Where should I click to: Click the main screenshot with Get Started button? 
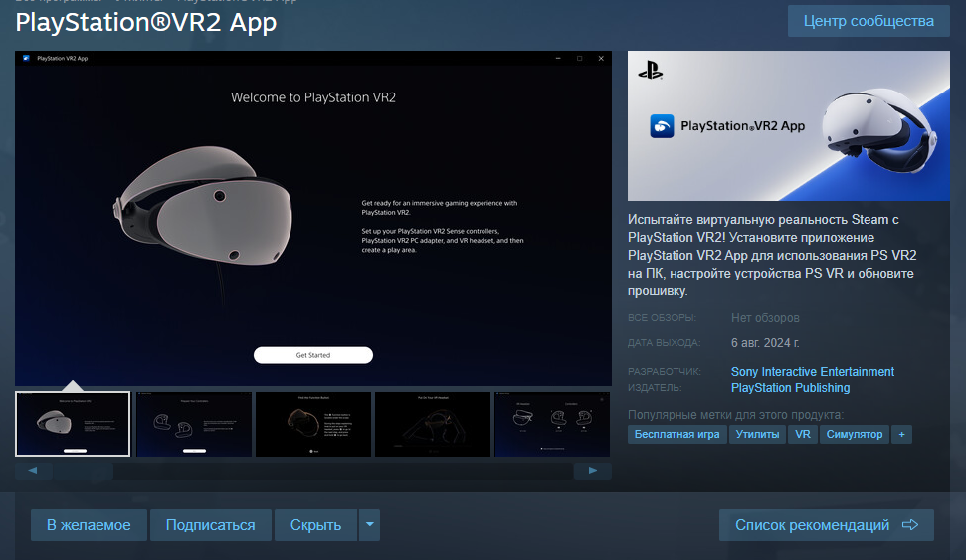(x=313, y=218)
